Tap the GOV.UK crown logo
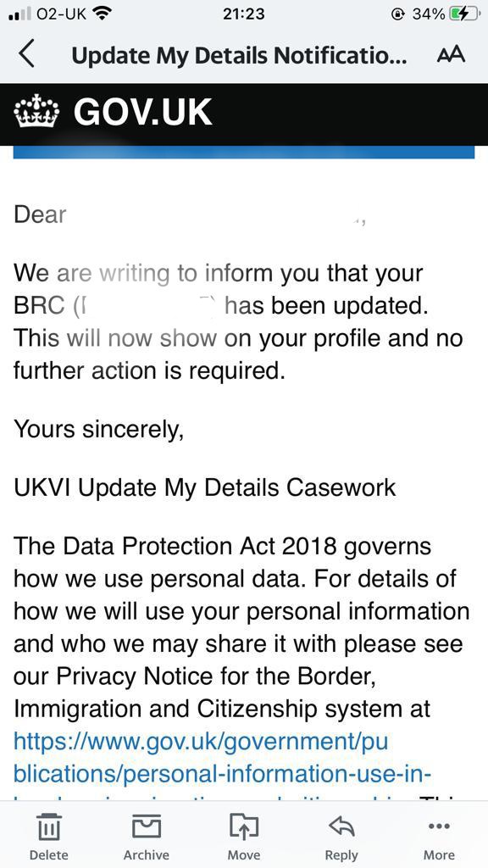 [36, 111]
